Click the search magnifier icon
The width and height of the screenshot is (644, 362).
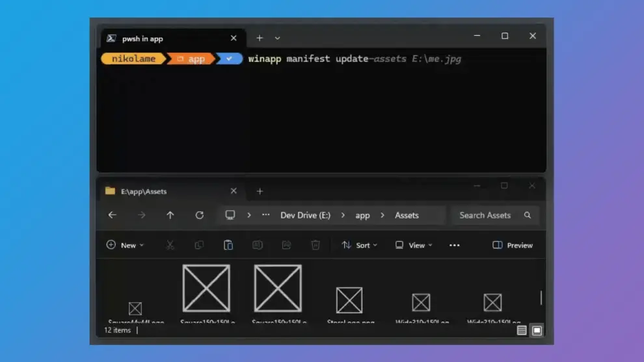pos(528,215)
